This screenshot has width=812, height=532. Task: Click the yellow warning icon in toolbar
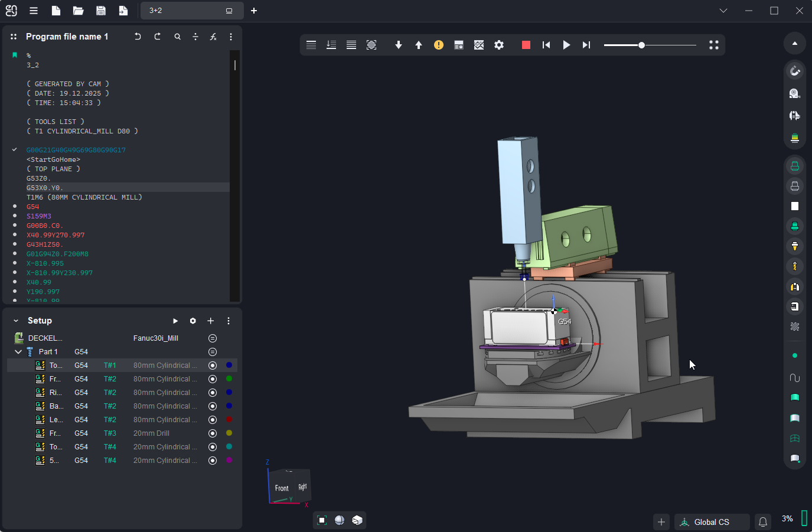(439, 45)
